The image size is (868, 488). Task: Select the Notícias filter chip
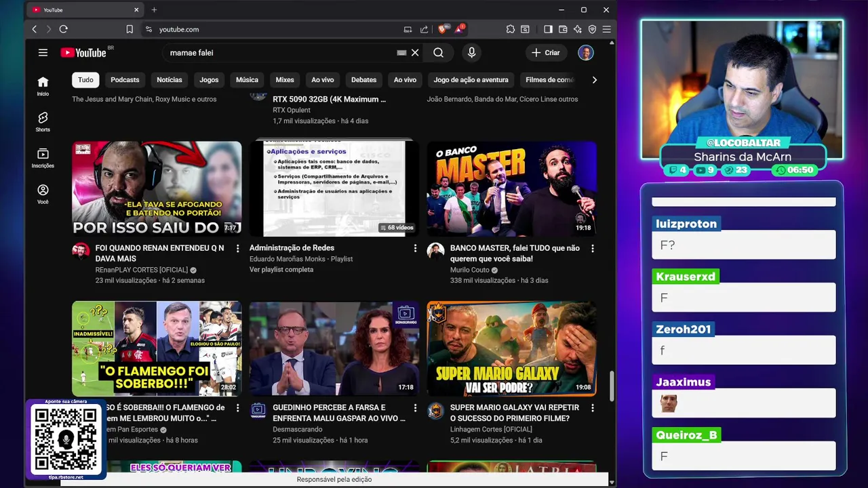coord(170,80)
